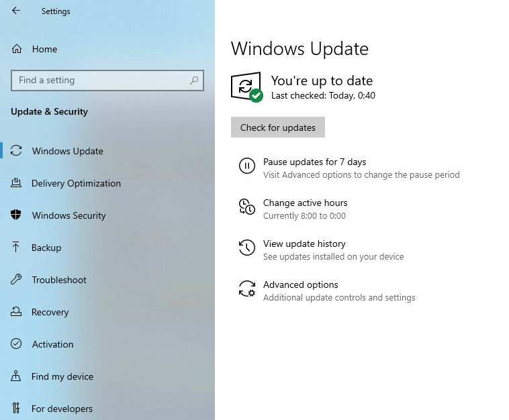The width and height of the screenshot is (509, 420).
Task: Open the Backup section
Action: [x=46, y=248]
